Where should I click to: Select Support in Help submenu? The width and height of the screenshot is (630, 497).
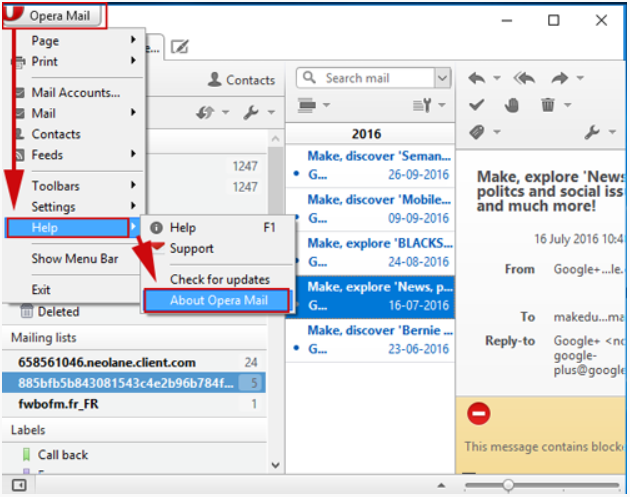pyautogui.click(x=218, y=248)
